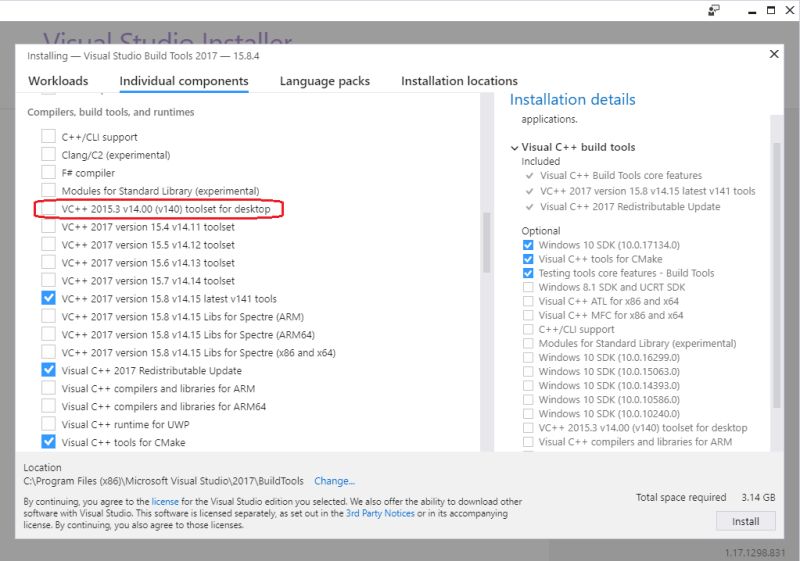Screen dimensions: 800x561
Task: Check Windows 10 SDK (10.0.14393.0)
Action: pos(528,386)
